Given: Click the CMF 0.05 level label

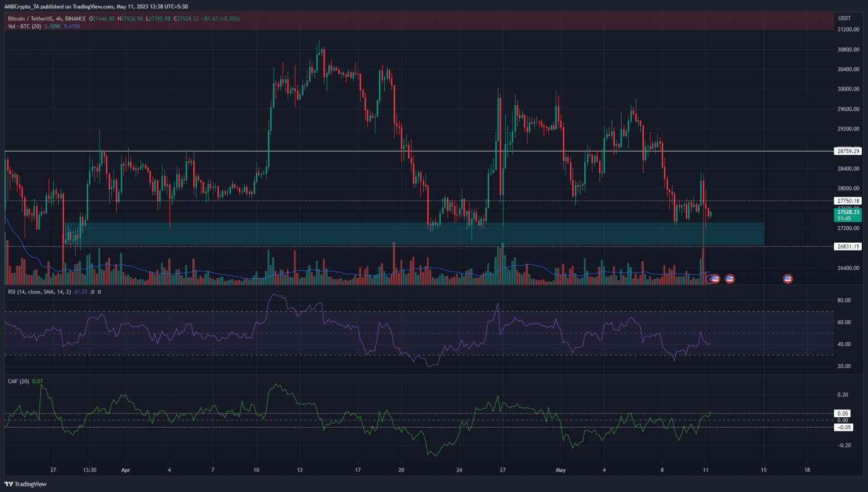Looking at the screenshot, I should (x=843, y=413).
